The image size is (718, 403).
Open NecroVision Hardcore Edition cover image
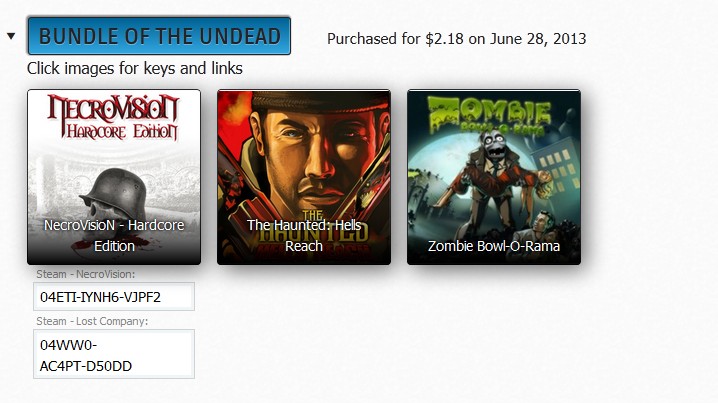point(114,177)
